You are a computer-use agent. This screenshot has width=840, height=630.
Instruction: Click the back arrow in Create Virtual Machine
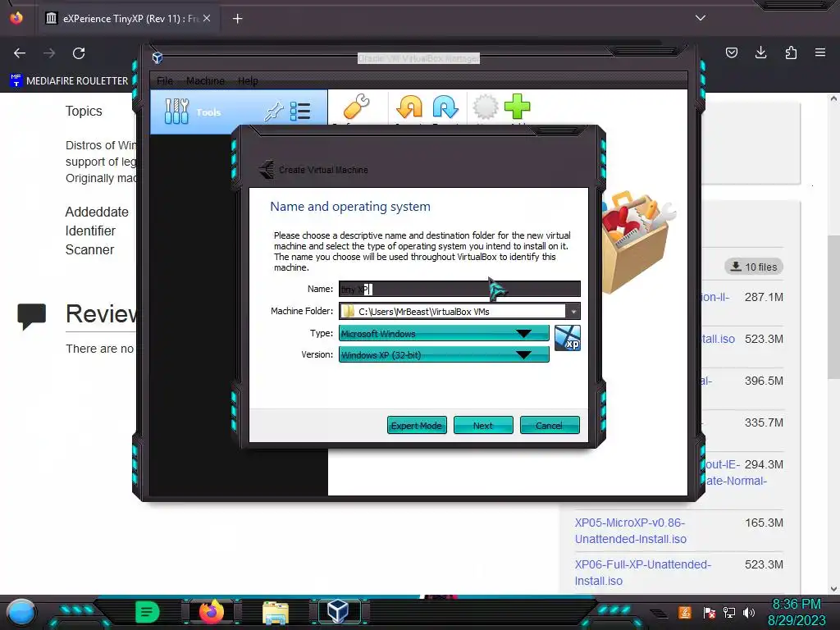267,169
